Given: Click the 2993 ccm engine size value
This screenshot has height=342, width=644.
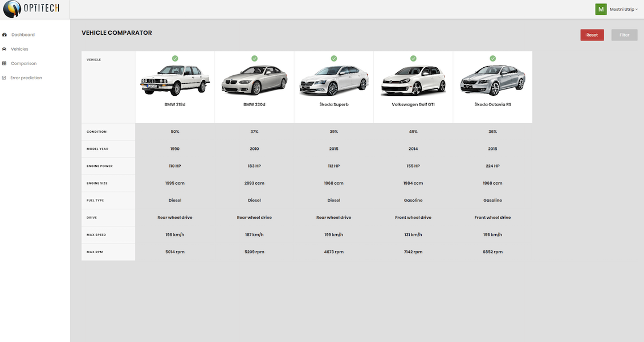Looking at the screenshot, I should point(254,184).
